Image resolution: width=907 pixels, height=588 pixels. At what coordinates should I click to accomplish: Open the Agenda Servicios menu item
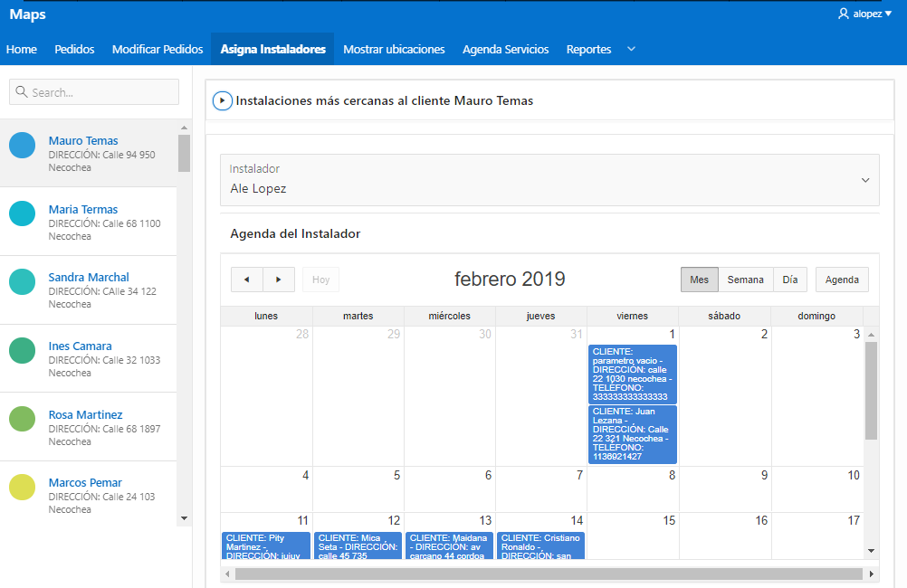[506, 49]
